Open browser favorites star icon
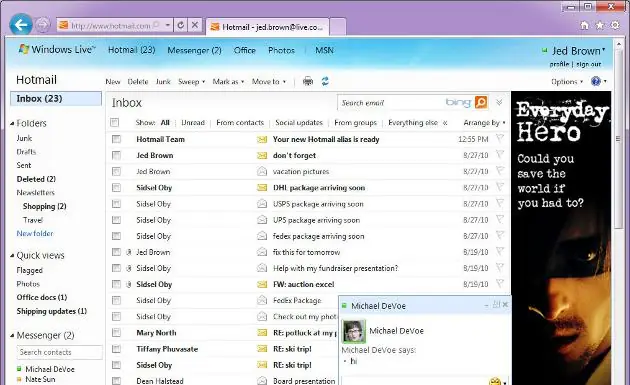The image size is (630, 385). pos(599,25)
